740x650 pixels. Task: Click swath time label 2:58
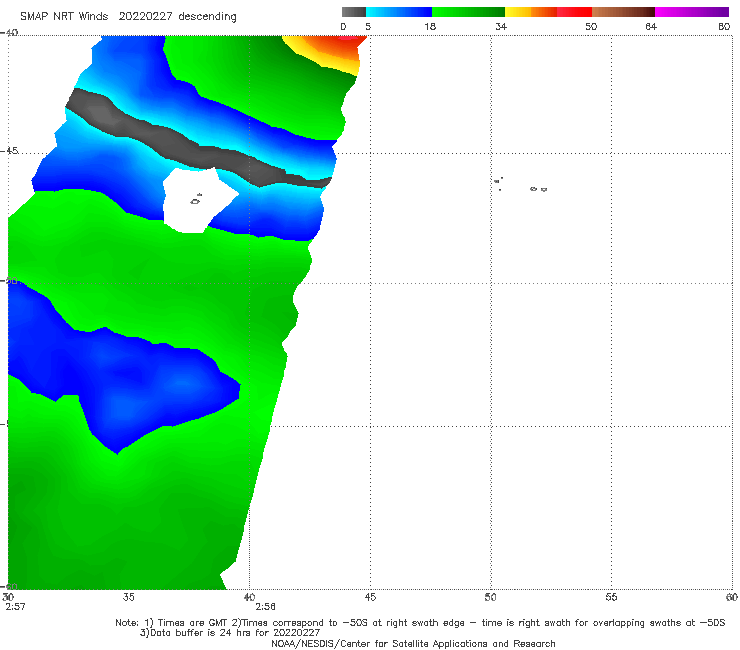[265, 607]
